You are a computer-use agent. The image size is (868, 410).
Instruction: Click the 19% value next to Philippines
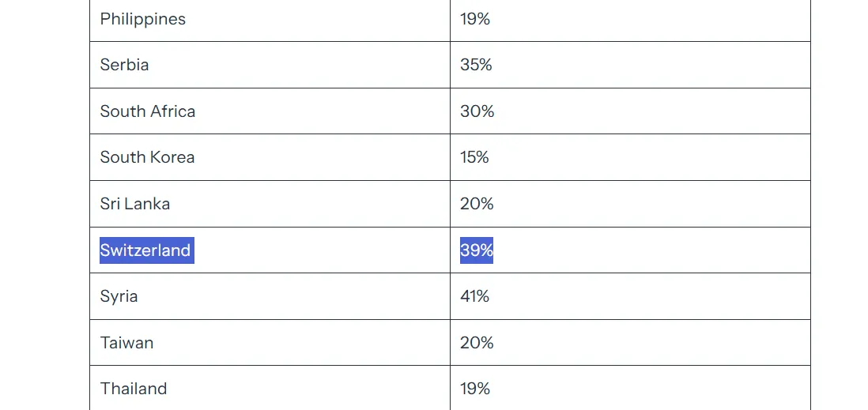tap(475, 19)
